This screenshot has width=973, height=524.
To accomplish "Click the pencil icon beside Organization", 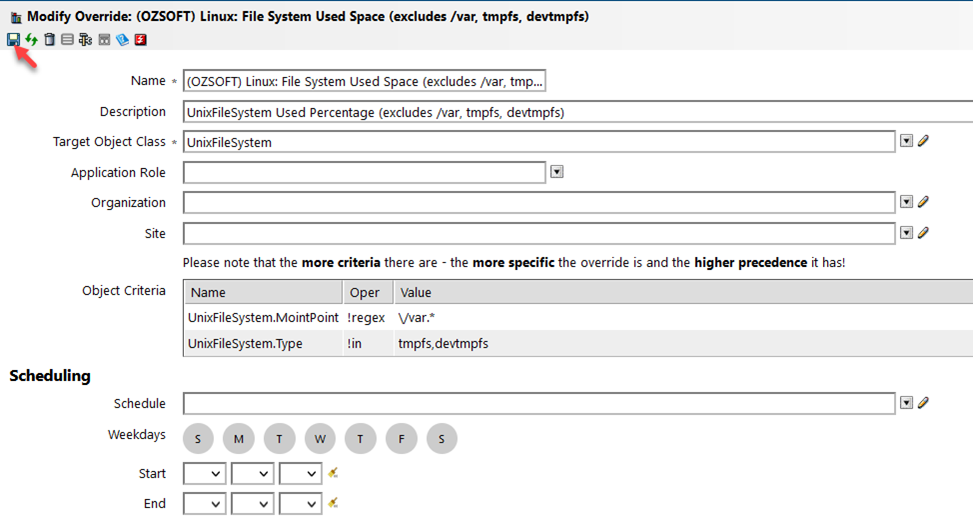I will [x=923, y=202].
